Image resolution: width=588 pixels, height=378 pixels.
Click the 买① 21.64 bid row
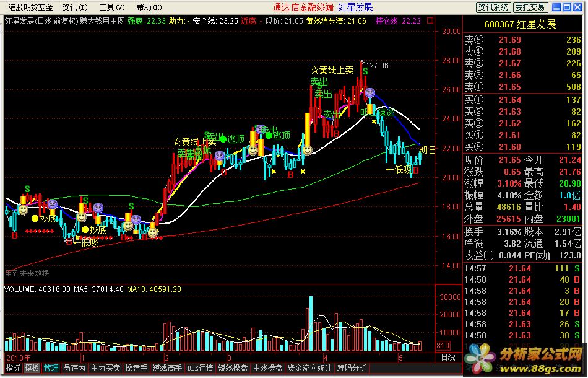coord(523,100)
